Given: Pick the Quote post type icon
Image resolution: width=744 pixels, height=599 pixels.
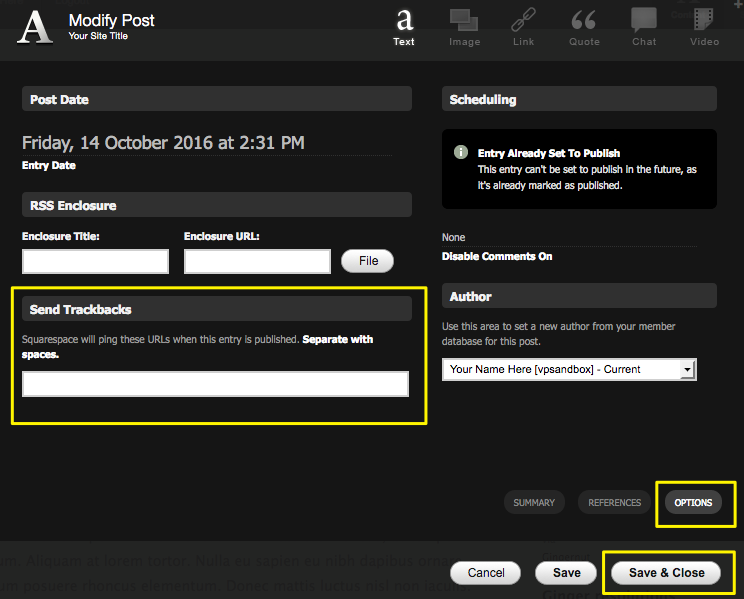Looking at the screenshot, I should [x=584, y=21].
